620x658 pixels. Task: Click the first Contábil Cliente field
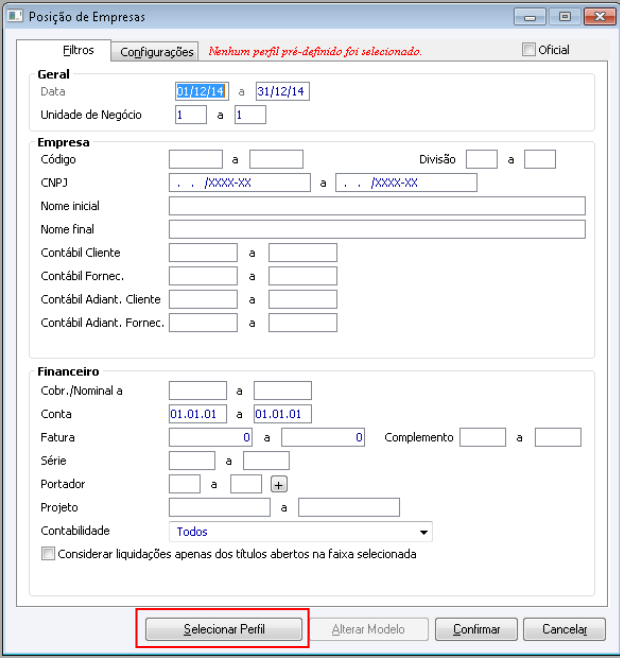(203, 253)
